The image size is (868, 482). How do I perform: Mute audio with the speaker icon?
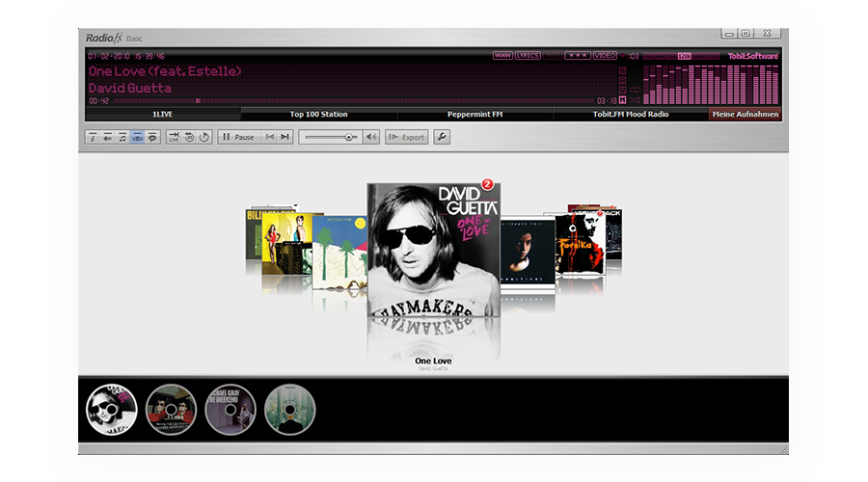click(x=371, y=137)
